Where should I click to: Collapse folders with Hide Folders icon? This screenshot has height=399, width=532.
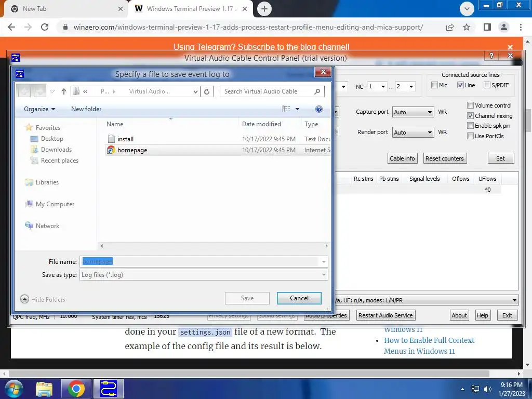(24, 299)
